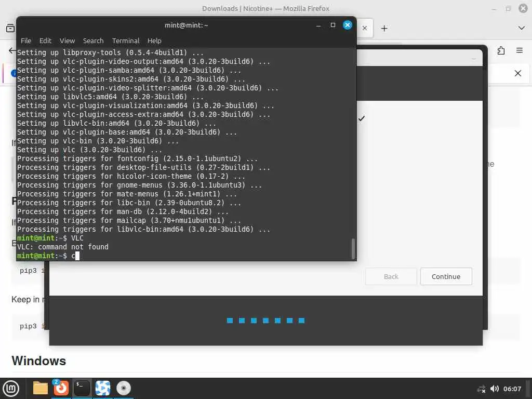This screenshot has width=532, height=399.
Task: Click the terminal prompt input line
Action: pyautogui.click(x=183, y=256)
